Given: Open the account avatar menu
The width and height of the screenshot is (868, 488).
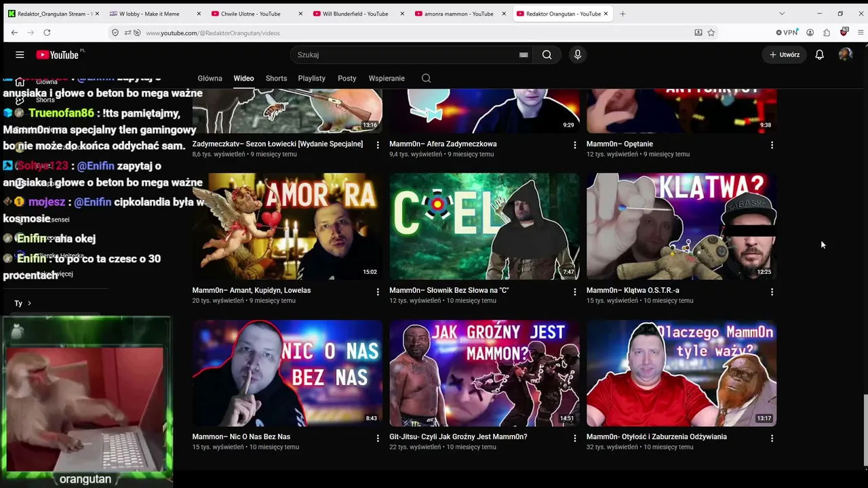Looking at the screenshot, I should 845,55.
